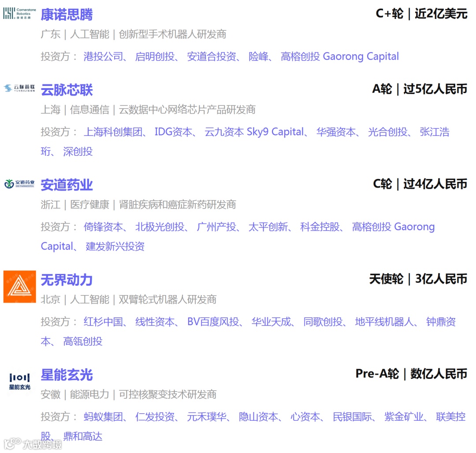Click investor link 地平线机器人
The image size is (476, 453).
click(384, 322)
